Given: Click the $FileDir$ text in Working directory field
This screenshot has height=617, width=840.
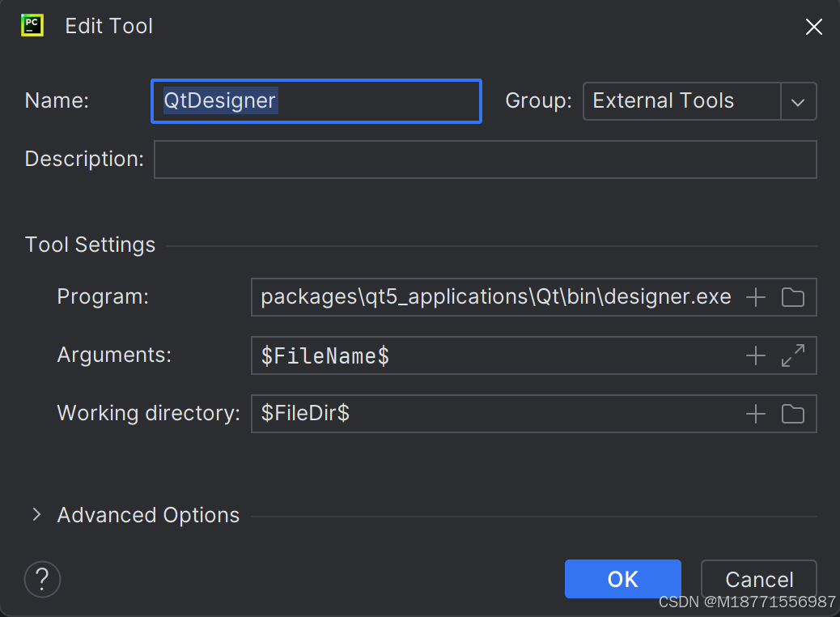Looking at the screenshot, I should pyautogui.click(x=299, y=414).
